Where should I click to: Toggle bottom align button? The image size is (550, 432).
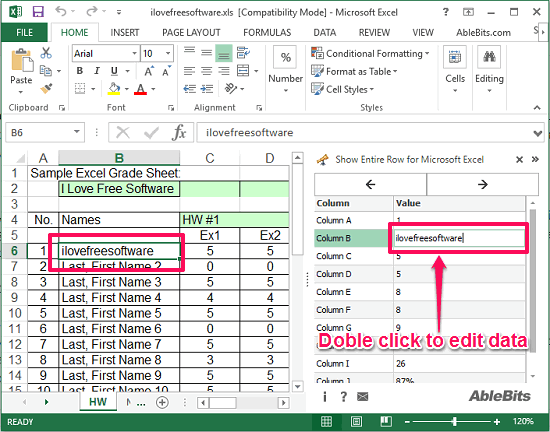[x=224, y=53]
